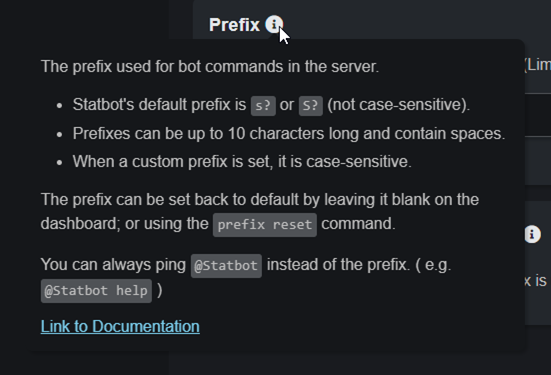Click the '(not case-sensitive)' text
Image resolution: width=551 pixels, height=375 pixels.
click(x=398, y=105)
